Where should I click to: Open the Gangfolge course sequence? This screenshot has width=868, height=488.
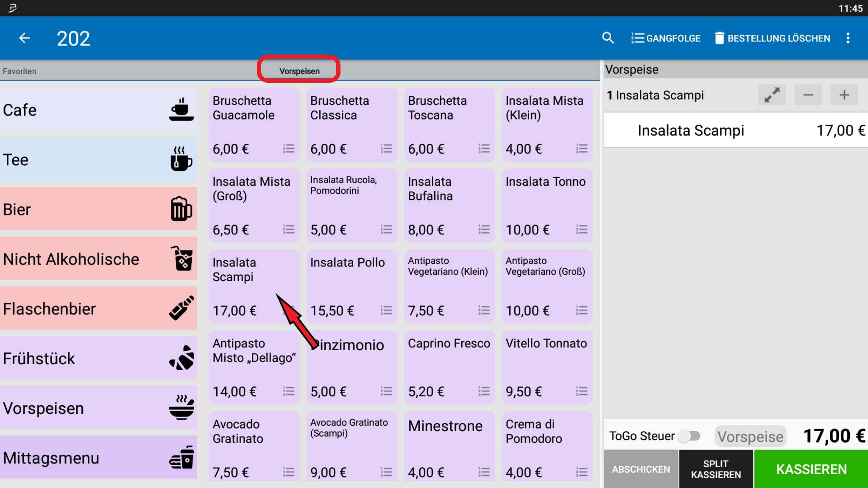pos(665,38)
